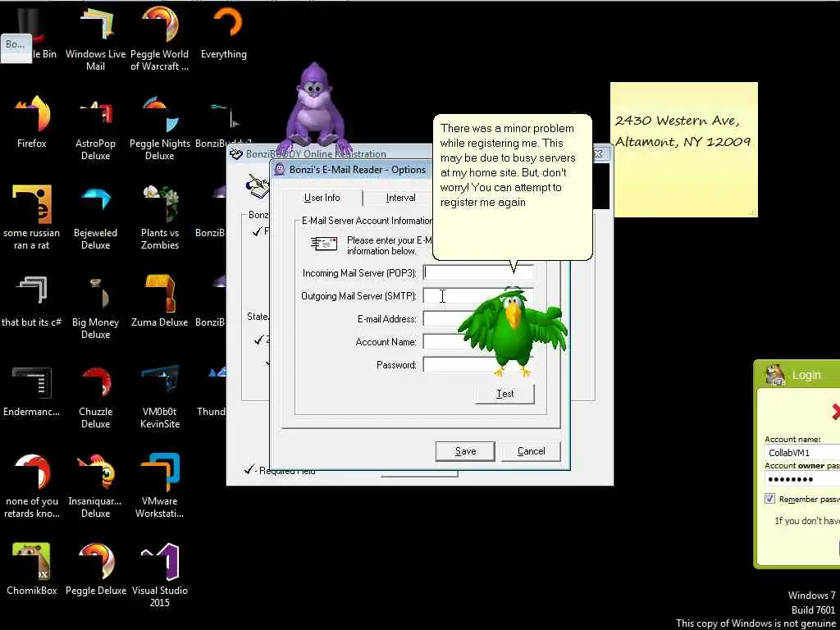840x630 pixels.
Task: Click the Account name field showing CollabVM1
Action: click(802, 453)
